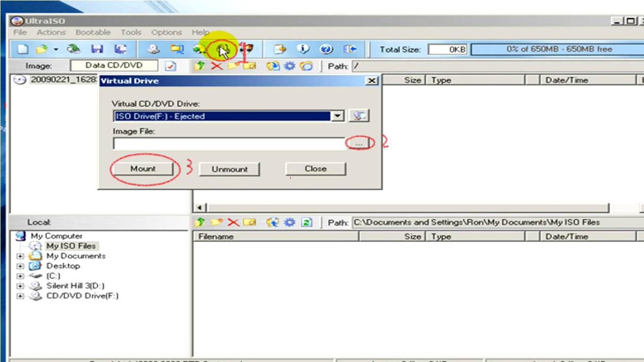Save the current image file
Image resolution: width=644 pixels, height=362 pixels.
coord(97,49)
